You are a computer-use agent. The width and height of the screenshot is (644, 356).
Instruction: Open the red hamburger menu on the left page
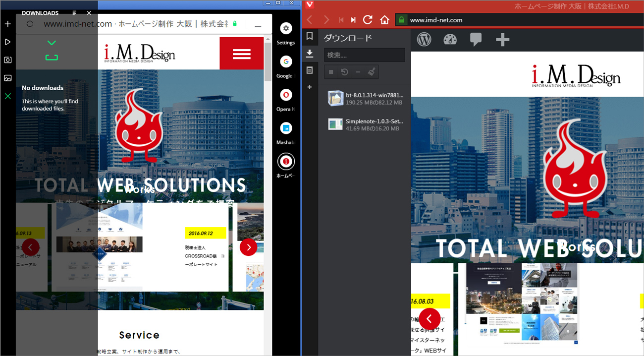241,54
